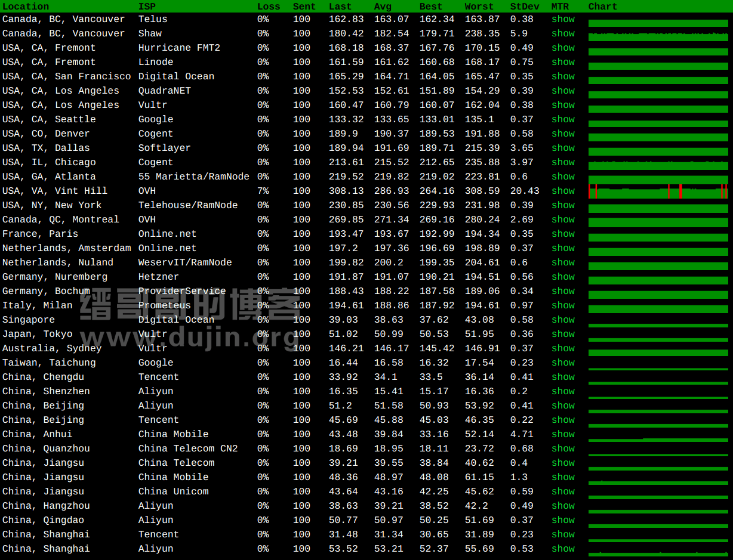Viewport: 733px width, 560px height.
Task: Select the 55 Marietta/RamNode ISP cell
Action: click(194, 177)
